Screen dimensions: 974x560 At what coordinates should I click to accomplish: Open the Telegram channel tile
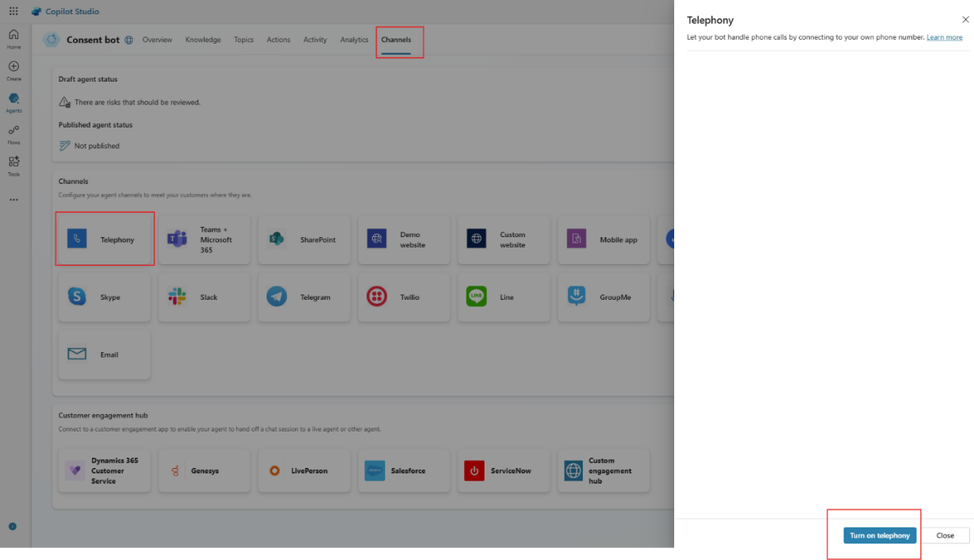(305, 297)
